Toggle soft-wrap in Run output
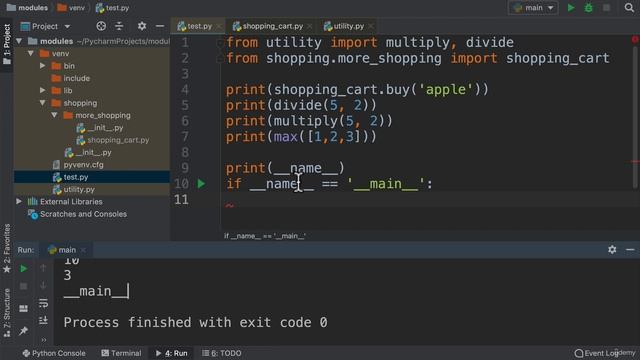 pos(43,303)
